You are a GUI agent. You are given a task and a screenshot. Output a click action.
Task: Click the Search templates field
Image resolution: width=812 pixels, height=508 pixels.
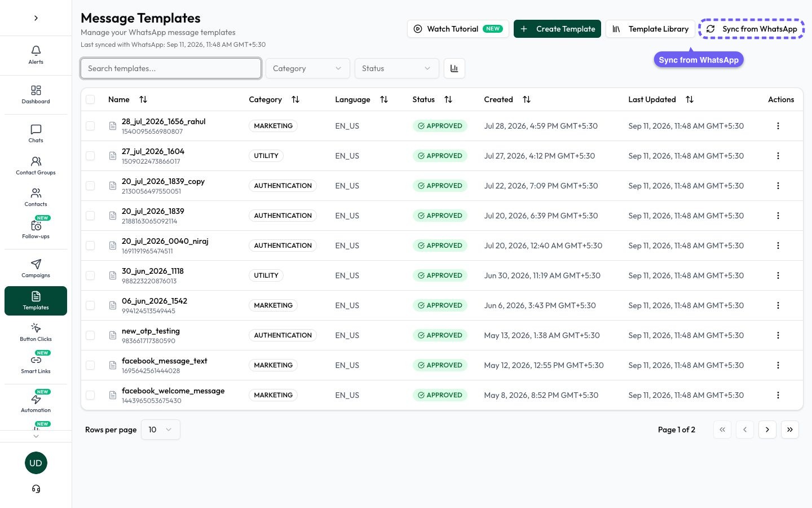[171, 68]
